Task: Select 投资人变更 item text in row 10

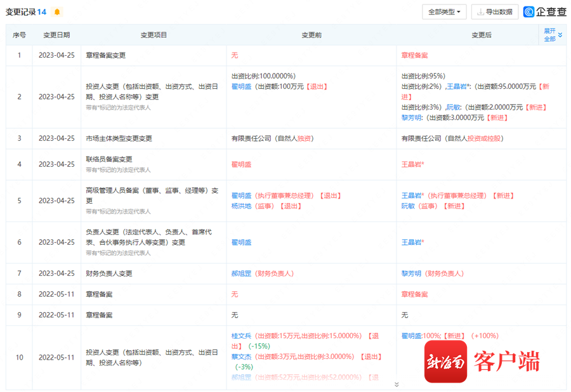Action: (x=152, y=358)
